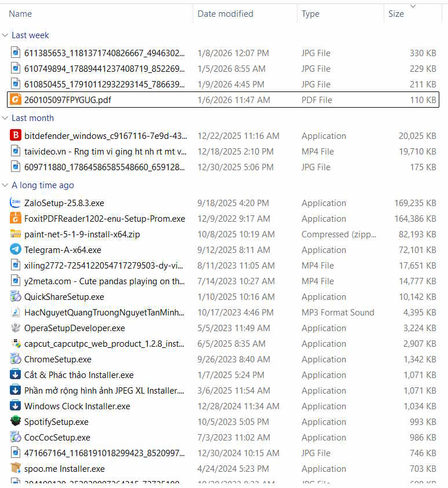Click the 110 KB size value
The width and height of the screenshot is (448, 488).
(x=423, y=100)
